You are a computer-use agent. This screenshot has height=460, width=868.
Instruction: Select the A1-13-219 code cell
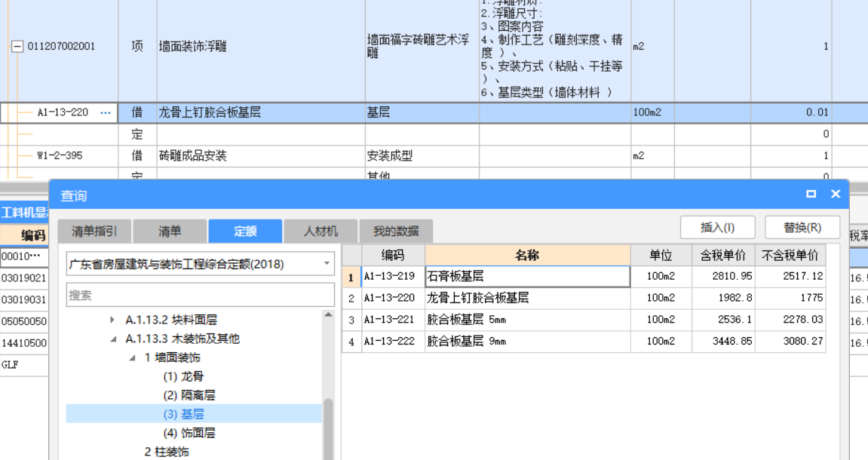pyautogui.click(x=393, y=276)
